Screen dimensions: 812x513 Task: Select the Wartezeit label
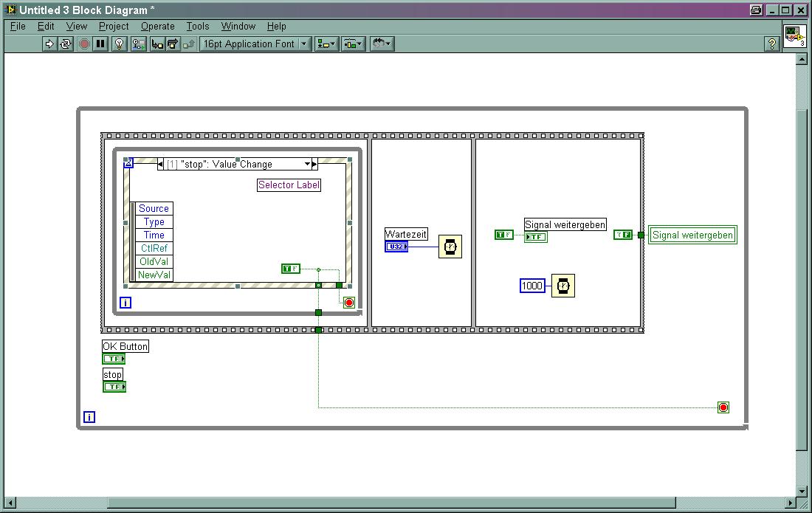tap(406, 234)
